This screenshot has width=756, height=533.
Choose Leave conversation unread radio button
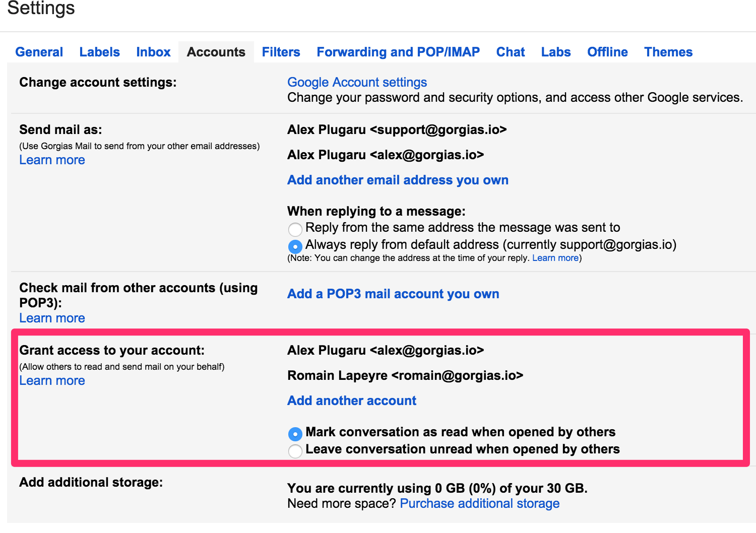295,451
